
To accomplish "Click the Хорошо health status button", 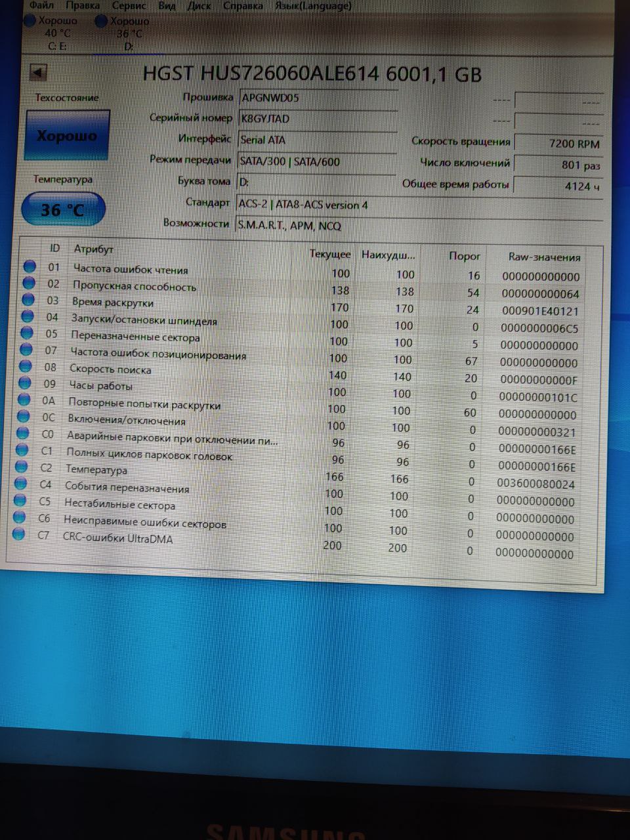I will pyautogui.click(x=66, y=135).
